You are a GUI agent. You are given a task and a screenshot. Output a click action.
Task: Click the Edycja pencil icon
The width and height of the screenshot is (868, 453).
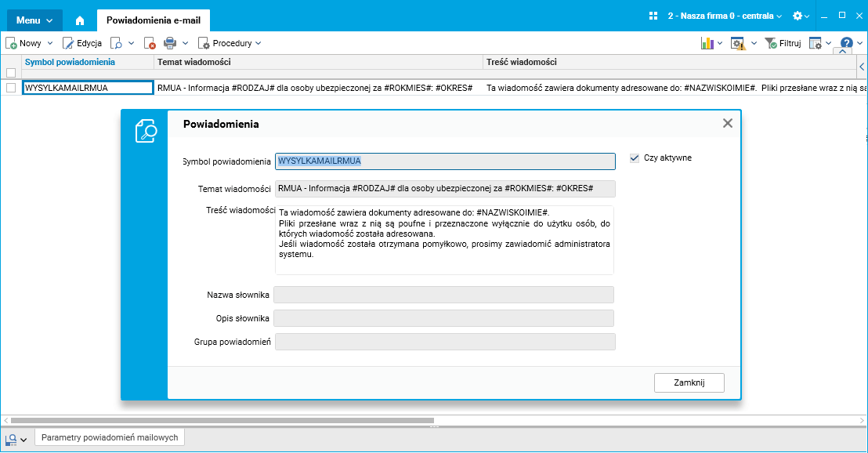coord(68,43)
